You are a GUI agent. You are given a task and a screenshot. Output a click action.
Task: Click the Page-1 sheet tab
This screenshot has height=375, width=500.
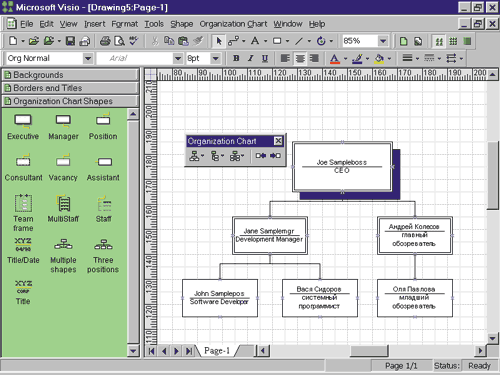pyautogui.click(x=217, y=351)
